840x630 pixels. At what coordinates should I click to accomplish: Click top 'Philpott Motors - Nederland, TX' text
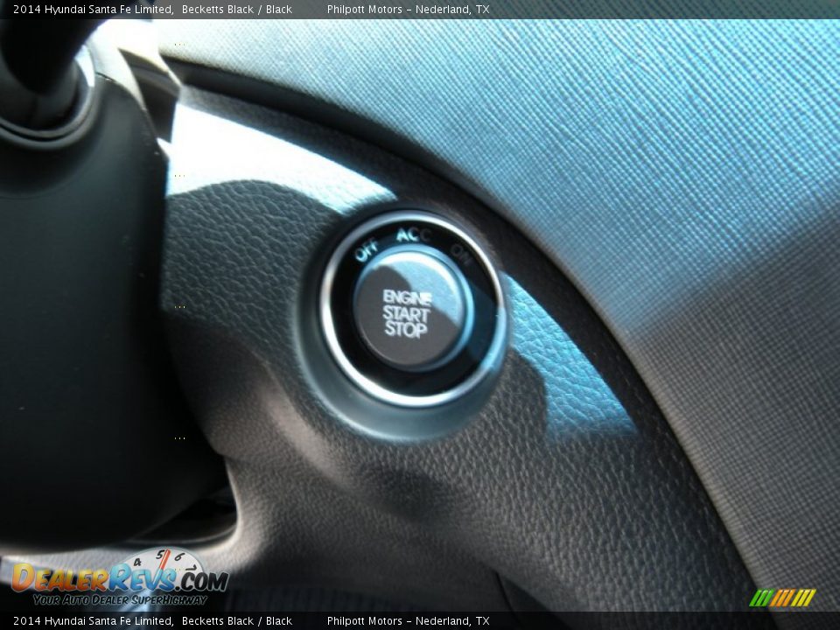coord(408,10)
